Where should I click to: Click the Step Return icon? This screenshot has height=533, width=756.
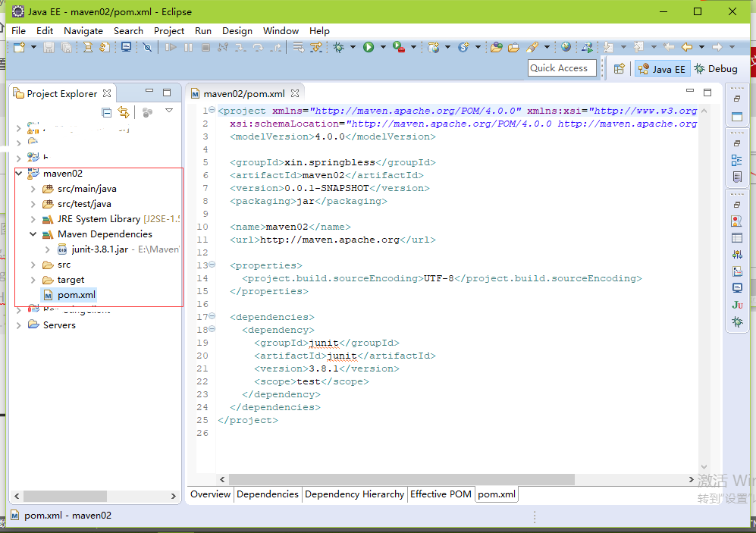pos(276,47)
